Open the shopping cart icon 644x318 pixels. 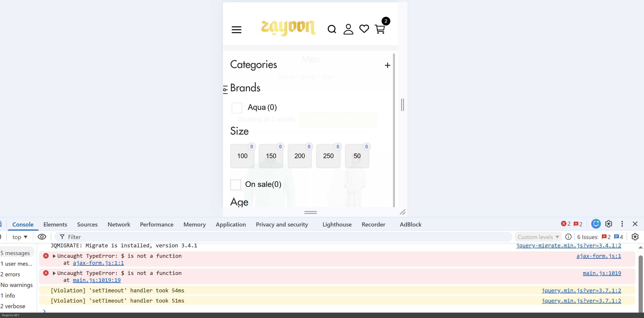tap(380, 29)
